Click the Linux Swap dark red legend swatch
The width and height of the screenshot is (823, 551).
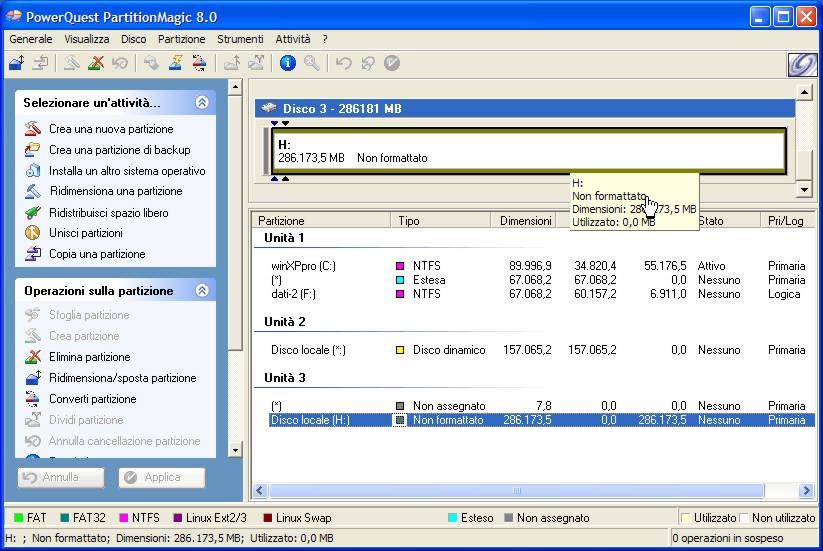point(267,518)
